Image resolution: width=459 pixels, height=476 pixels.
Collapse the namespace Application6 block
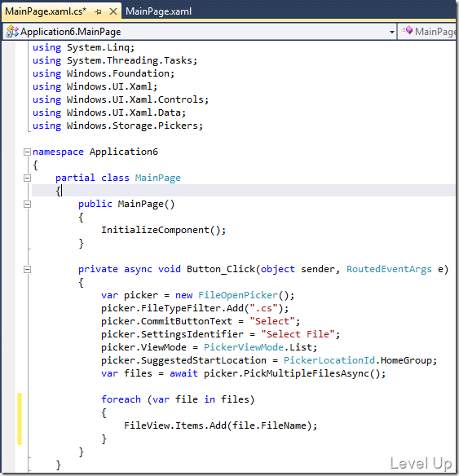pyautogui.click(x=28, y=152)
